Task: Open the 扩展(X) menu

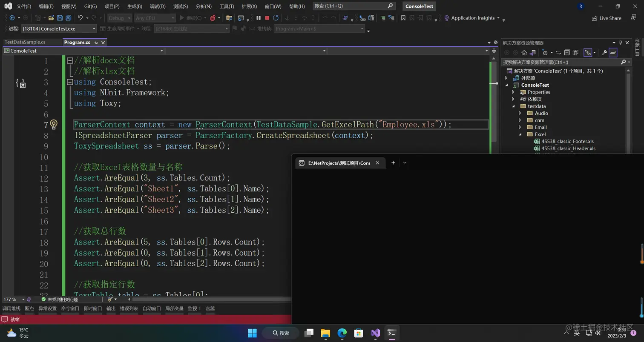Action: (249, 6)
